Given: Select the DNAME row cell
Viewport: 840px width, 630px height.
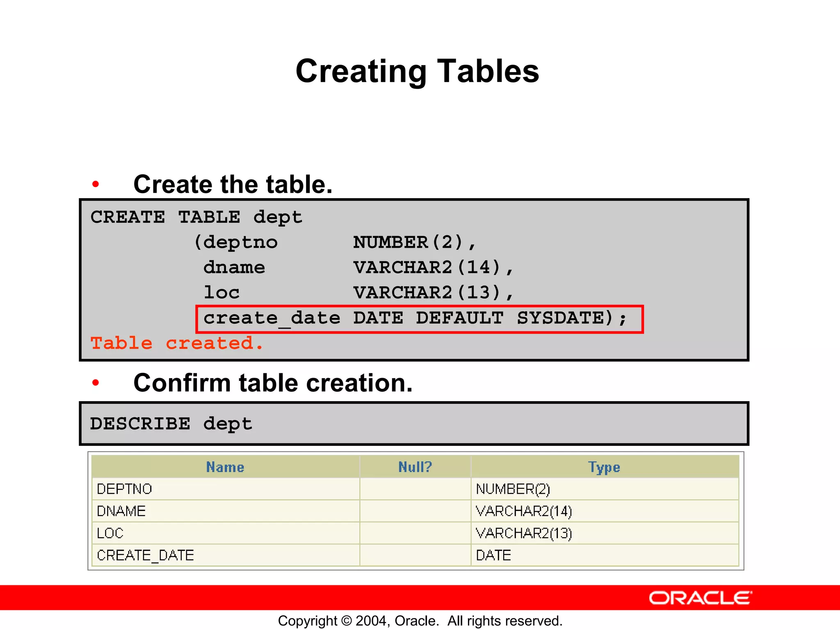Looking at the screenshot, I should click(121, 511).
